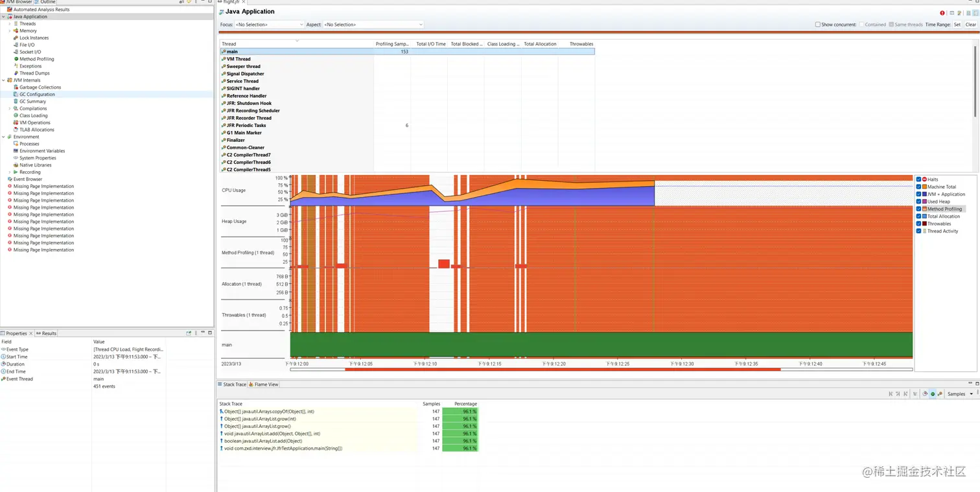Open the Focus selection dropdown

click(269, 25)
